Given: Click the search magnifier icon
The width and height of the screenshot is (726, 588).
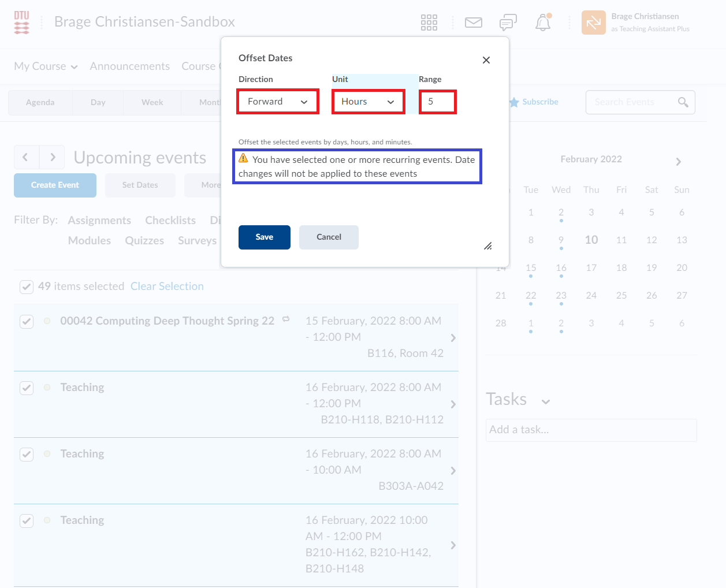Looking at the screenshot, I should (x=683, y=102).
